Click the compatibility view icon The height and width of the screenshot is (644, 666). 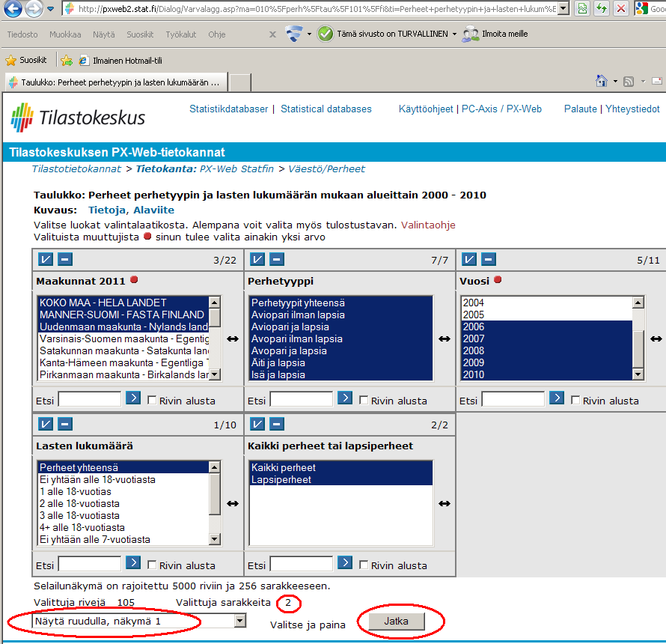click(x=583, y=8)
